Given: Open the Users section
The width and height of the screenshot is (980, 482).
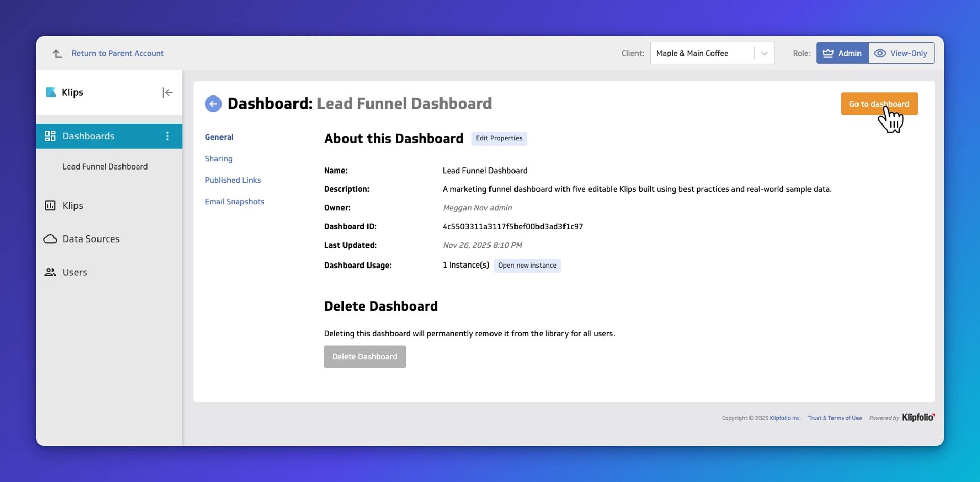Looking at the screenshot, I should coord(75,272).
